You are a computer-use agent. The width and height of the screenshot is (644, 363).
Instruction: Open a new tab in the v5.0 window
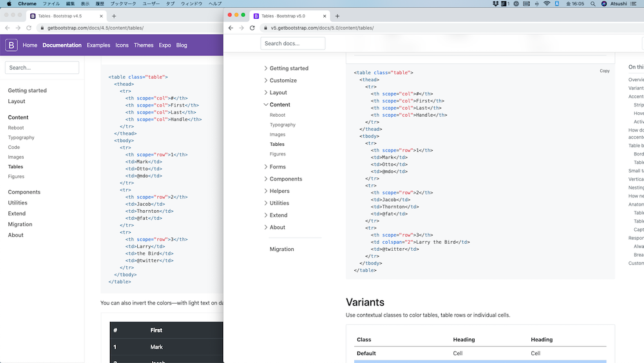click(x=337, y=16)
